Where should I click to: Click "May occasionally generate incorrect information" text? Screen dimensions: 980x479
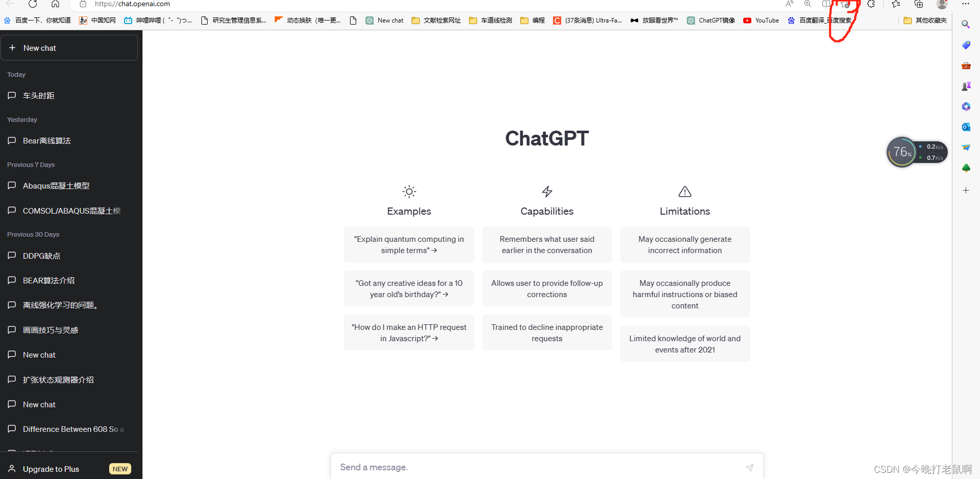coord(685,244)
